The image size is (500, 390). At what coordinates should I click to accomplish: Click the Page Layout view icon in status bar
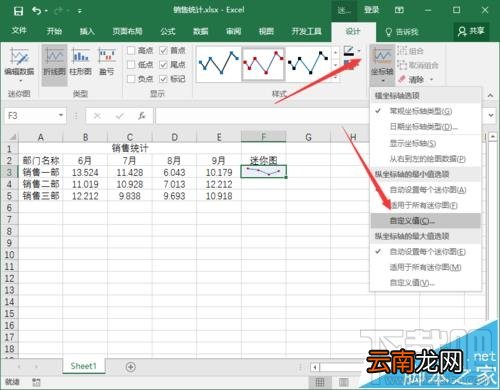(344, 382)
